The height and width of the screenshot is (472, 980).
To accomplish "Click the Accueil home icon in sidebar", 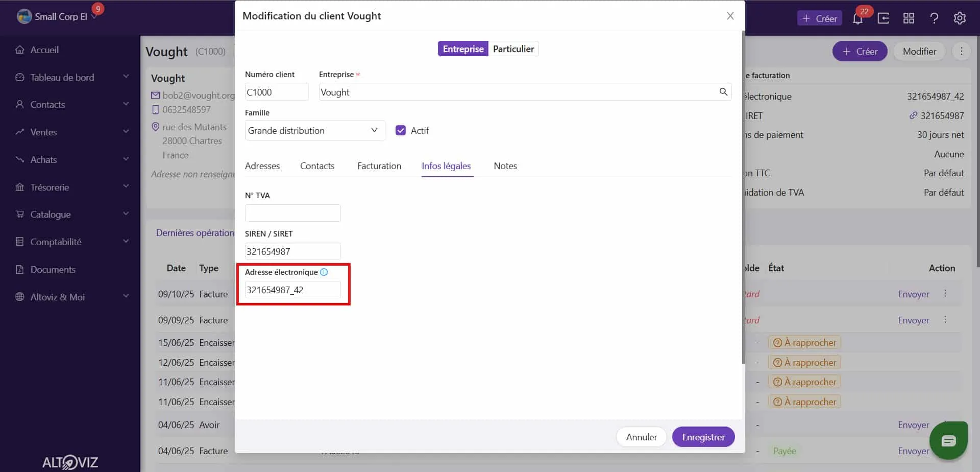I will [20, 50].
